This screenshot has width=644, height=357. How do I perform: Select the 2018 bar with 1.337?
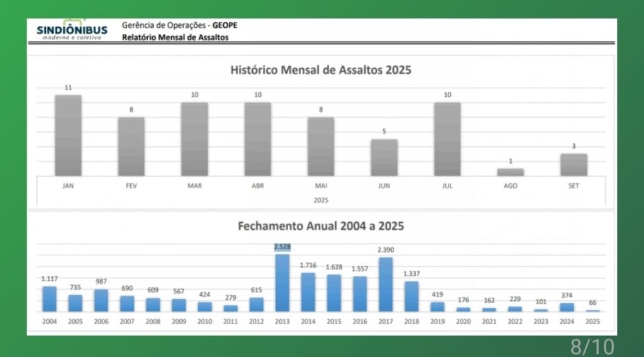411,296
